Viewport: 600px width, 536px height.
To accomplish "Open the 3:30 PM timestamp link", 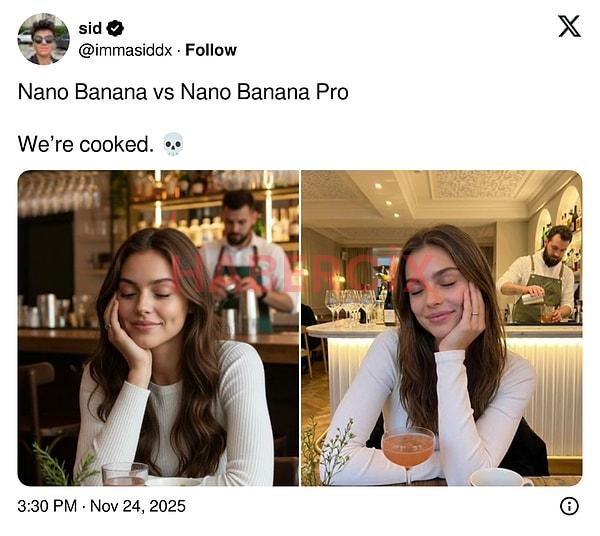I will pos(49,506).
